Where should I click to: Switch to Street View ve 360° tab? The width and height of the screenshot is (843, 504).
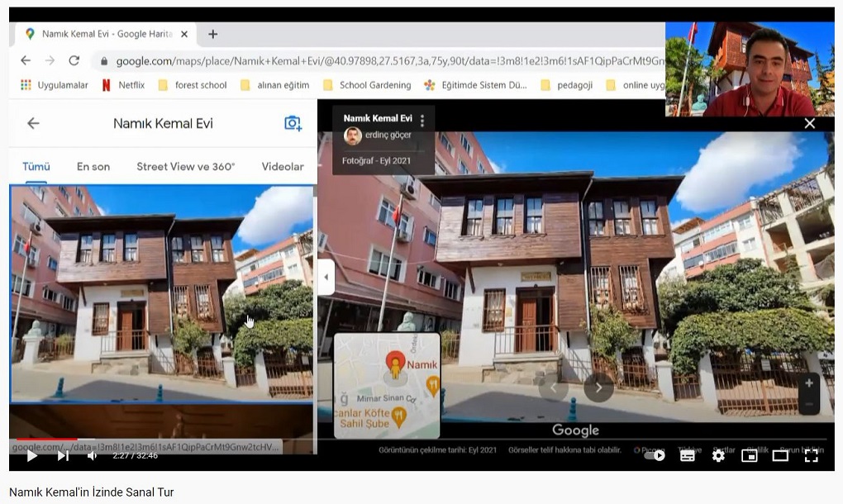click(x=185, y=167)
